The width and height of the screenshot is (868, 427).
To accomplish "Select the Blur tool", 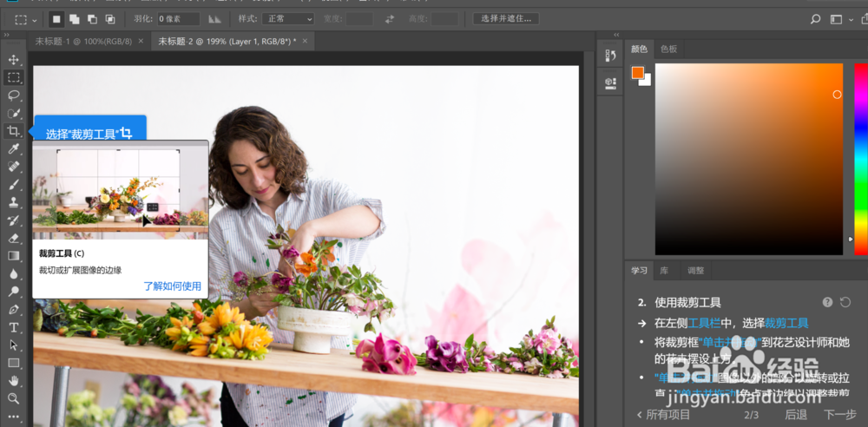I will coord(13,273).
